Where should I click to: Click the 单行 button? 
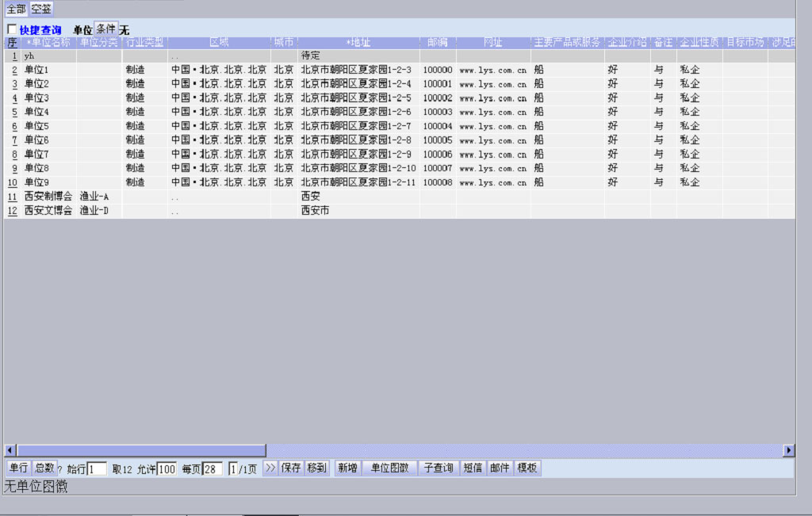[x=18, y=468]
